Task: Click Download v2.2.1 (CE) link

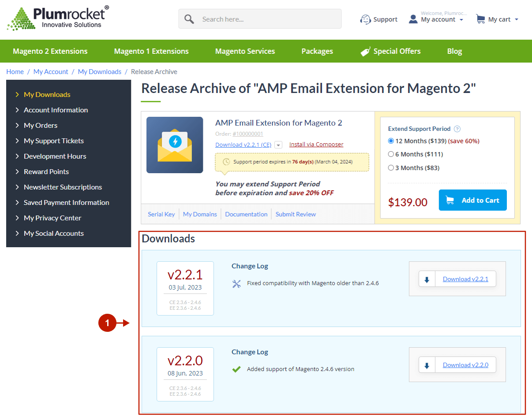Action: pyautogui.click(x=244, y=145)
